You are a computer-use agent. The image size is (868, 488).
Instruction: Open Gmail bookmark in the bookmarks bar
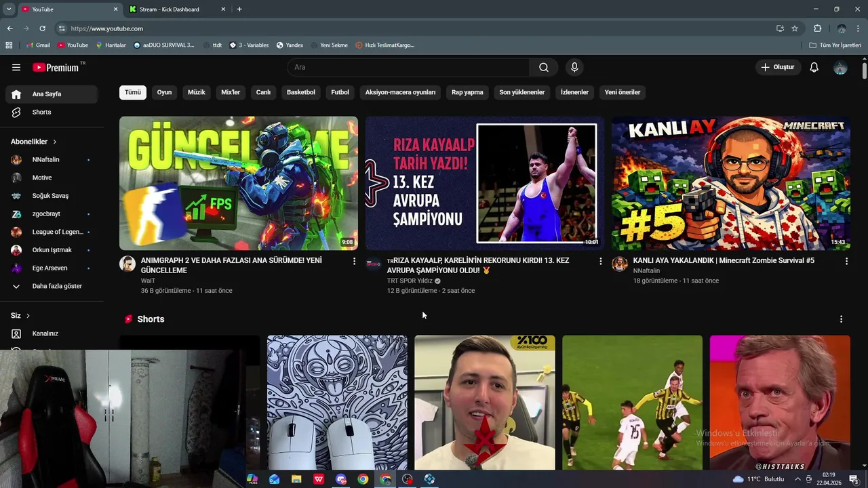(x=38, y=45)
